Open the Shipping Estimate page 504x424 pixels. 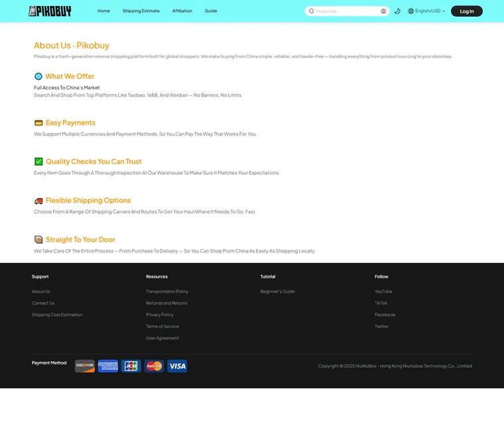pos(141,11)
